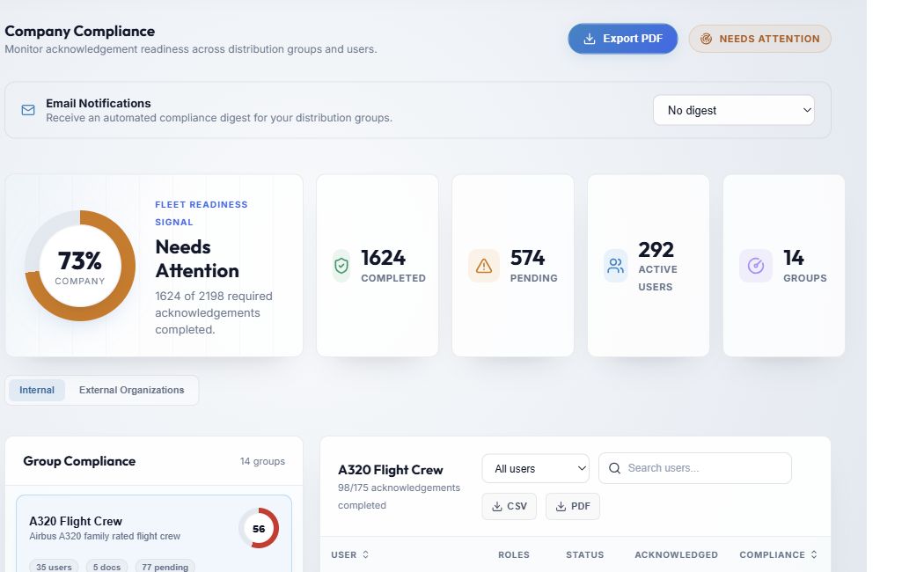Screen dimensions: 924x572
Task: Click the 98/175 acknowledgements completed text
Action: point(399,496)
